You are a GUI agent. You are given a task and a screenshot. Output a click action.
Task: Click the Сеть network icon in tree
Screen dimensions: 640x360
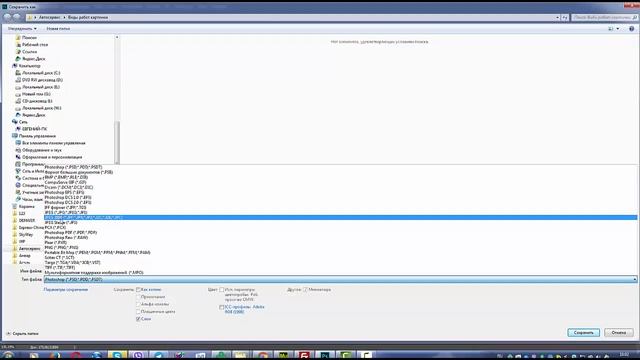click(x=15, y=122)
